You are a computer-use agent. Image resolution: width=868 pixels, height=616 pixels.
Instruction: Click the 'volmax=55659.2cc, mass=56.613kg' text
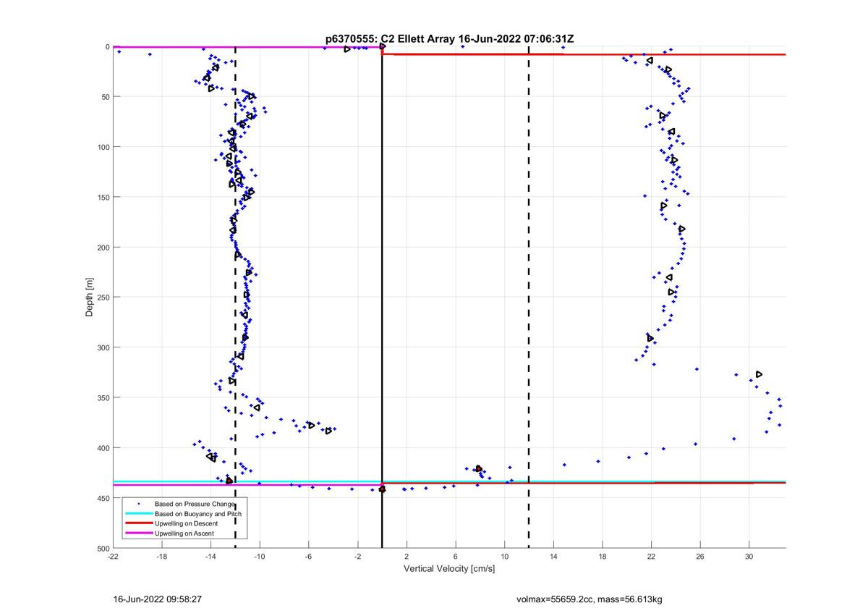tap(590, 599)
